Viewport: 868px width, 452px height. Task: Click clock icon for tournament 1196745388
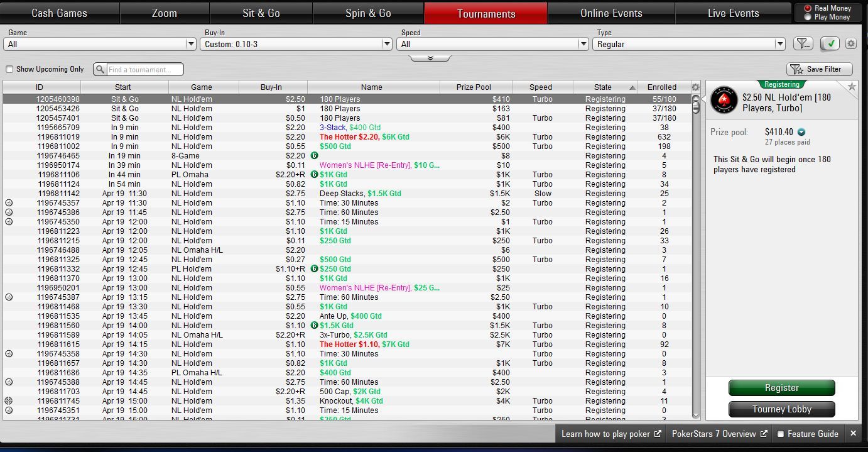9,382
